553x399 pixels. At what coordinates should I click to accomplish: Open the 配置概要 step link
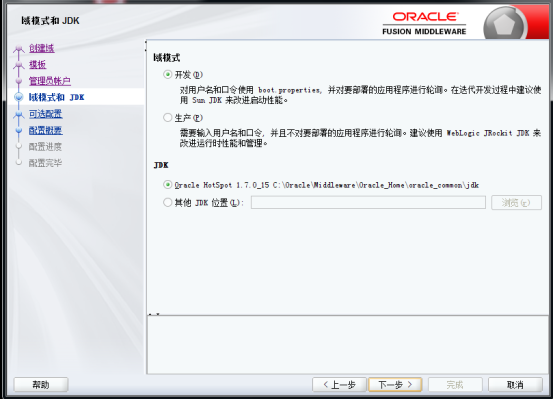point(45,130)
